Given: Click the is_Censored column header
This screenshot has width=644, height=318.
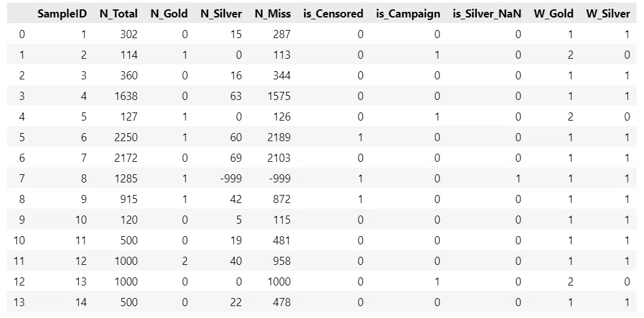Looking at the screenshot, I should [333, 14].
